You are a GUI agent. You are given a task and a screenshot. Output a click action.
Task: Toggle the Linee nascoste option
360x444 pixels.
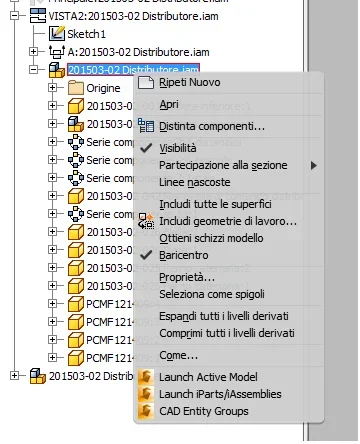point(195,182)
